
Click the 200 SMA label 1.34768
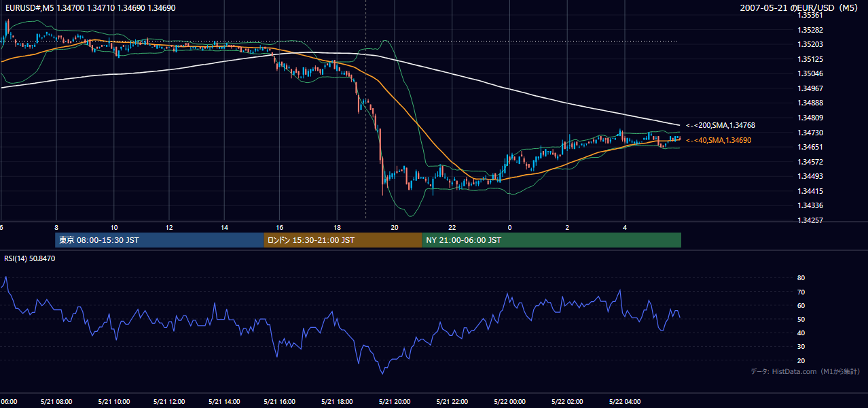click(x=721, y=125)
